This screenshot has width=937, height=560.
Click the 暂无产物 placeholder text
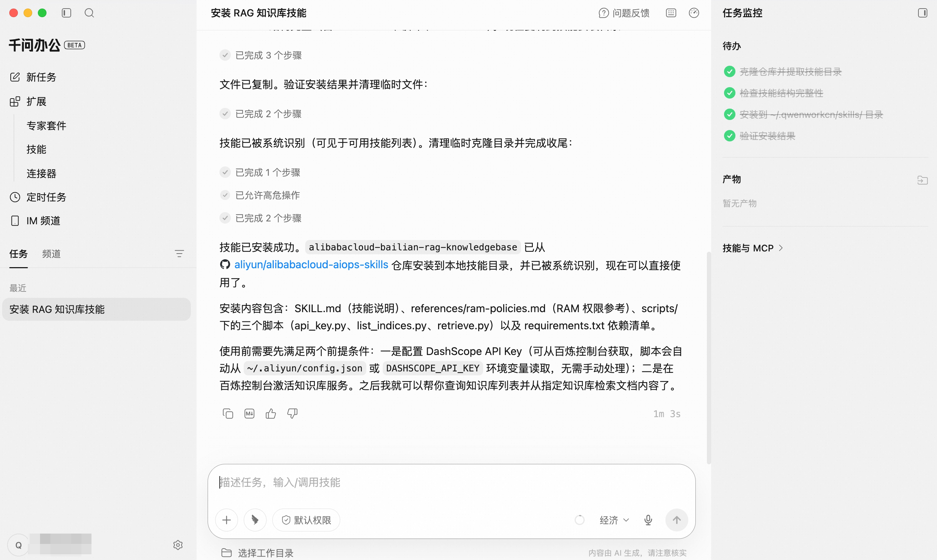[739, 203]
